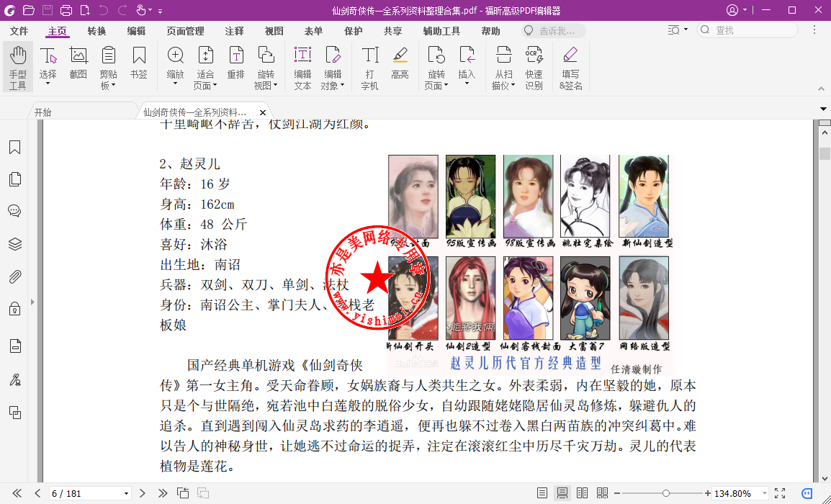Click the vertical scrollbar thumb

(x=825, y=153)
